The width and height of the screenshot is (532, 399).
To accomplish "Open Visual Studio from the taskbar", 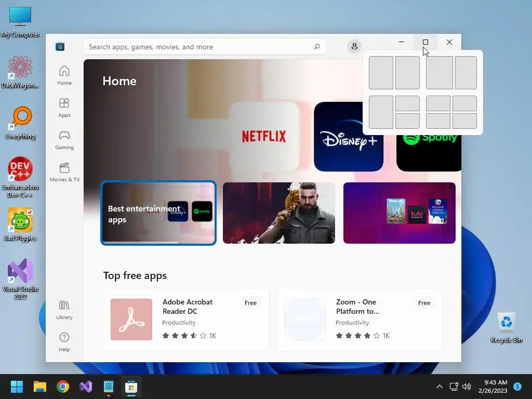I will click(x=86, y=387).
